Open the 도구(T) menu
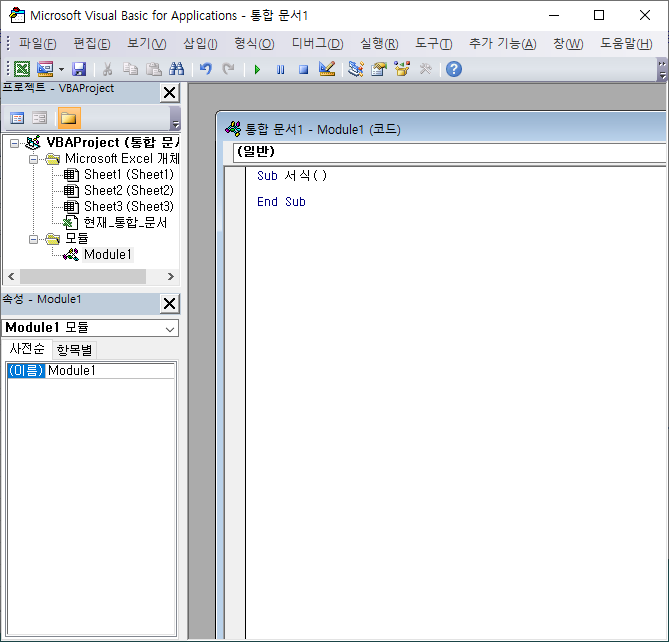 tap(433, 44)
